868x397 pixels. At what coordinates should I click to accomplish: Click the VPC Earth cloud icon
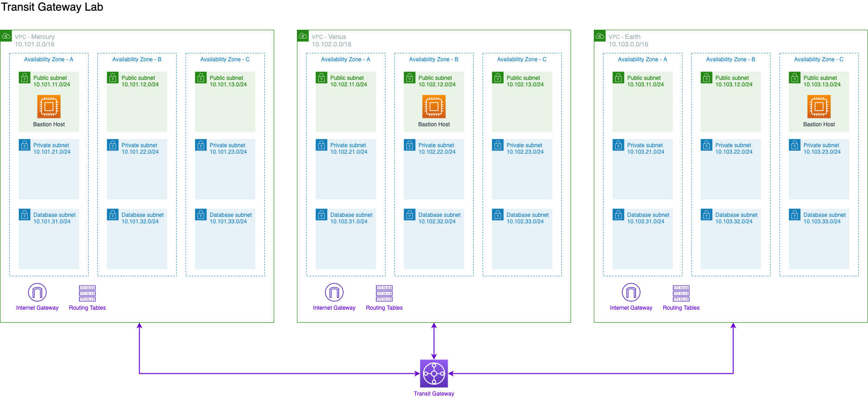click(600, 36)
